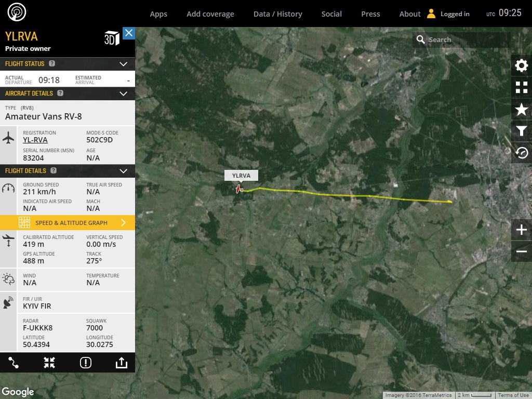Close the YLRVA flight panel
This screenshot has width=532, height=399.
[129, 33]
